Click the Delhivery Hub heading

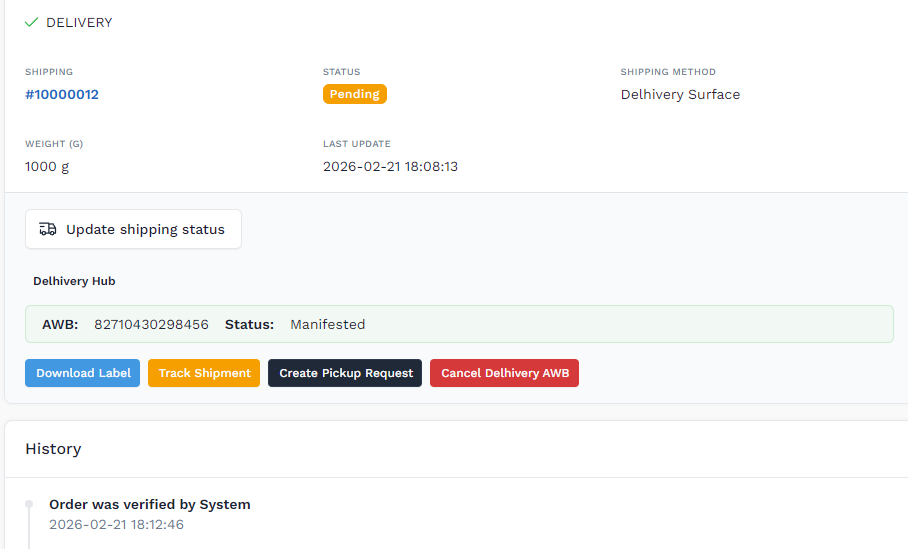pyautogui.click(x=74, y=281)
